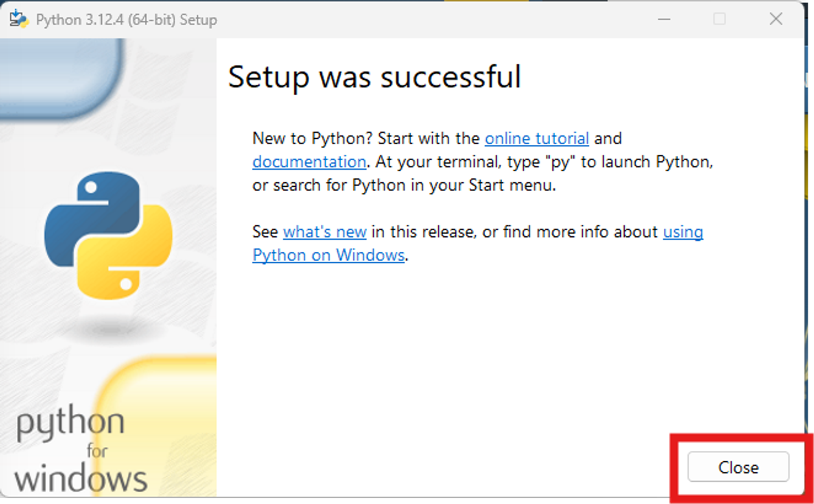Close window using title bar X
This screenshot has height=504, width=814.
point(776,19)
